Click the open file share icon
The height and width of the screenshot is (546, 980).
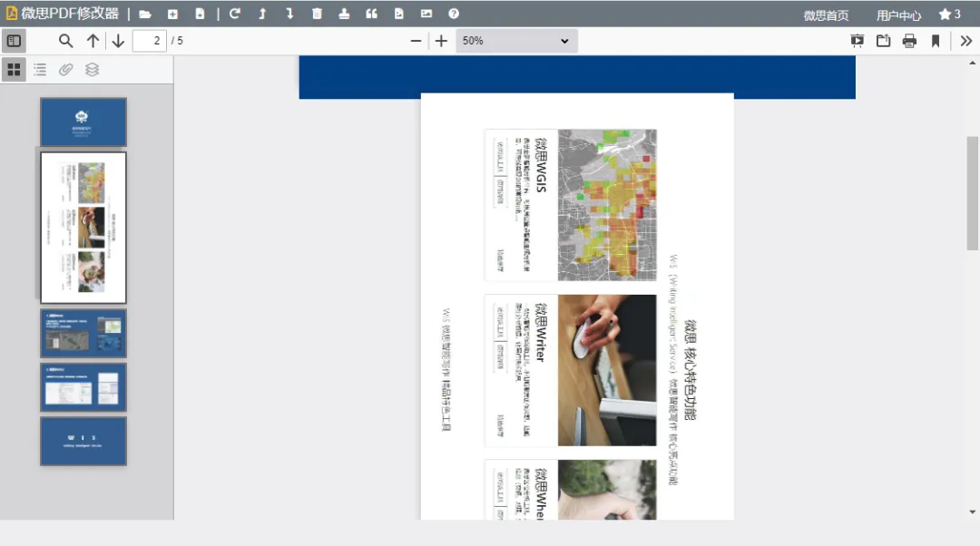coord(883,41)
